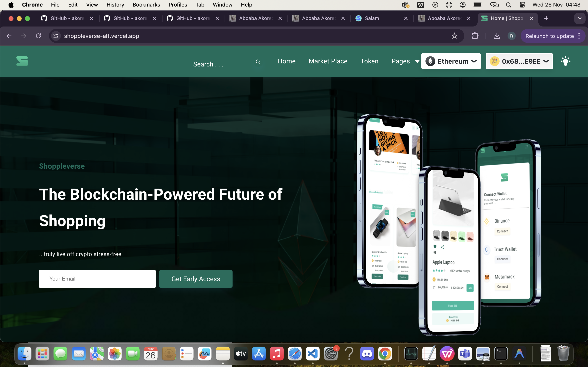Open the Chrome extensions puzzle icon
Image resolution: width=588 pixels, height=367 pixels.
click(475, 36)
